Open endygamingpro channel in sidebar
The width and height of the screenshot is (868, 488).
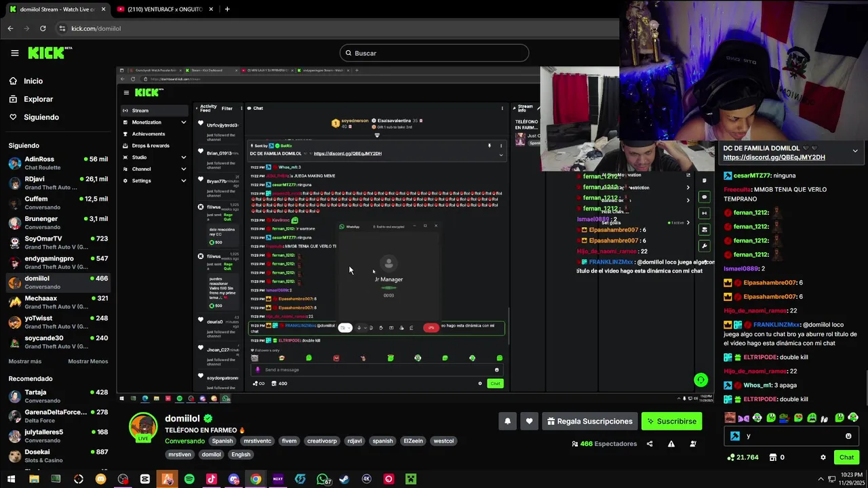(x=58, y=262)
